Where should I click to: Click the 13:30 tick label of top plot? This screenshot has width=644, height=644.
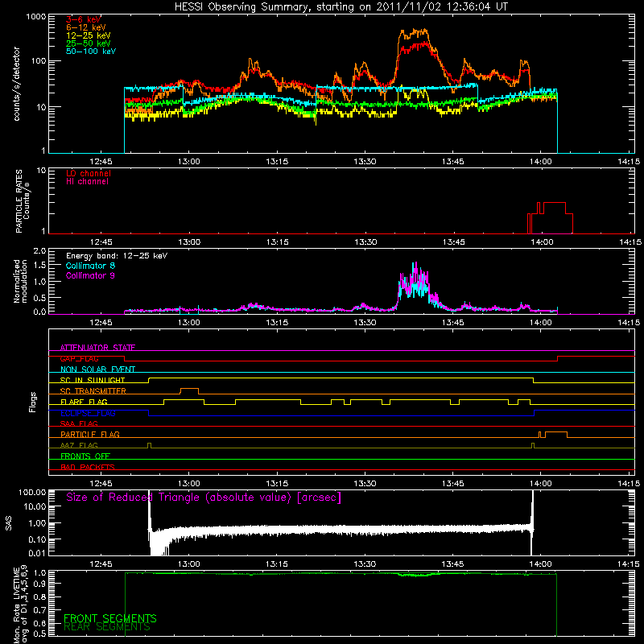[x=365, y=162]
